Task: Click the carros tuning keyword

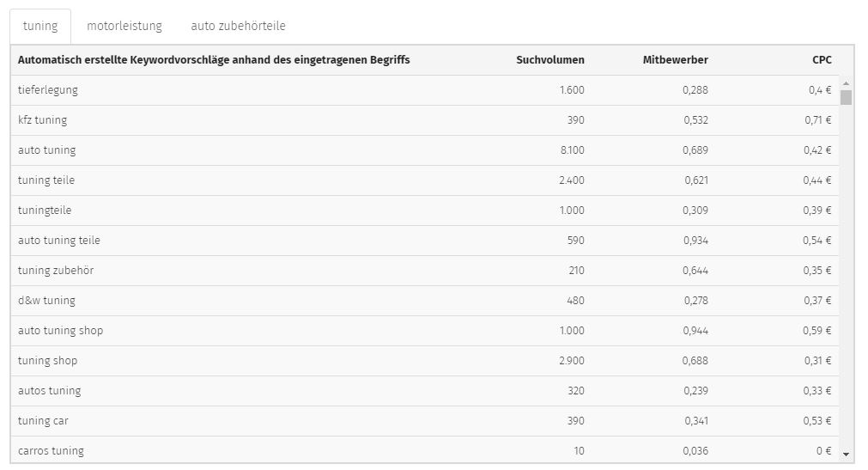Action: point(51,450)
